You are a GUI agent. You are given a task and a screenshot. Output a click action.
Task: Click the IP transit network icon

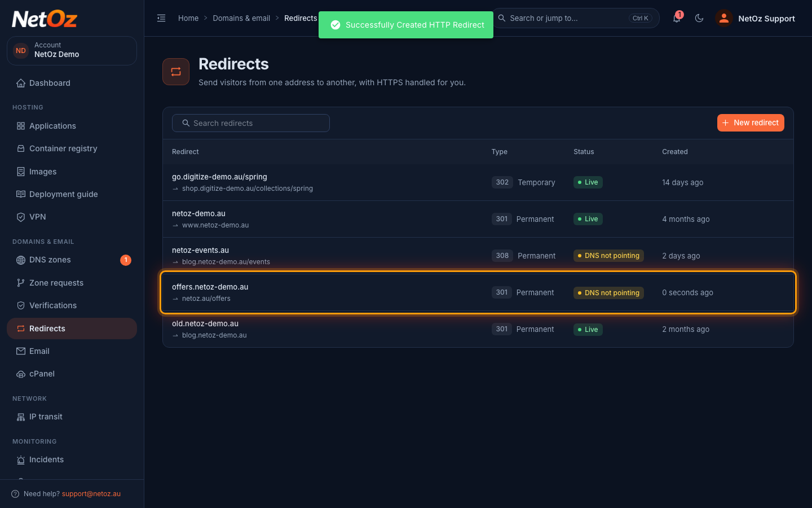(21, 417)
